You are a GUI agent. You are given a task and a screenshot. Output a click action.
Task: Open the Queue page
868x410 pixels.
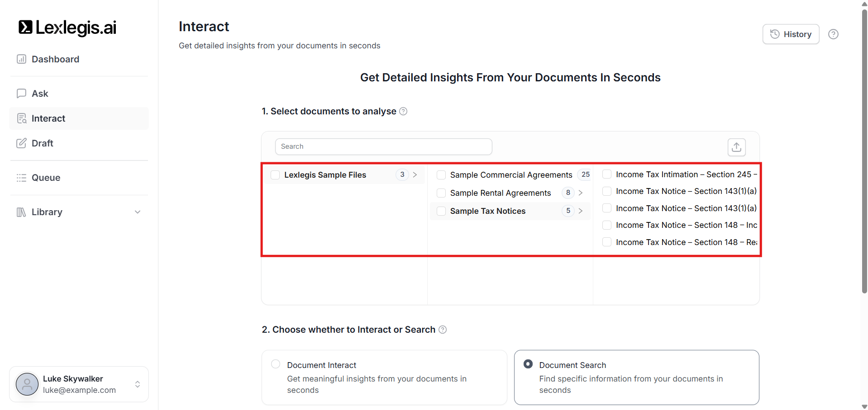(46, 178)
